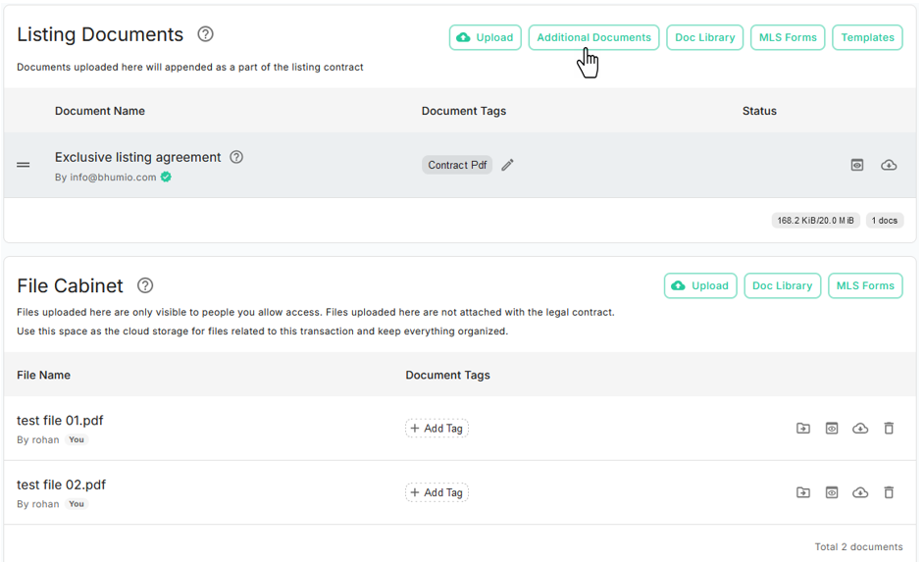Open help icon next to File Cabinet
Viewport: 924px width, 562px height.
[x=145, y=285]
